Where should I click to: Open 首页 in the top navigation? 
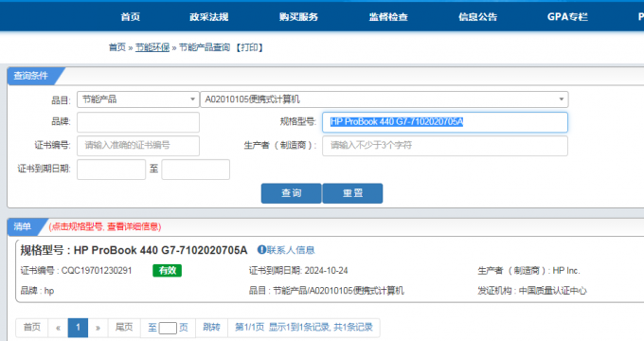[x=130, y=17]
